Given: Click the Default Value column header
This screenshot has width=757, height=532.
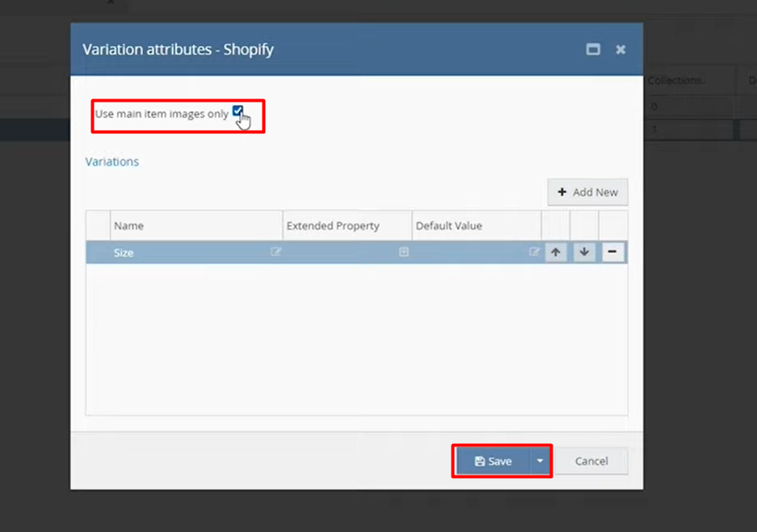Looking at the screenshot, I should [477, 225].
